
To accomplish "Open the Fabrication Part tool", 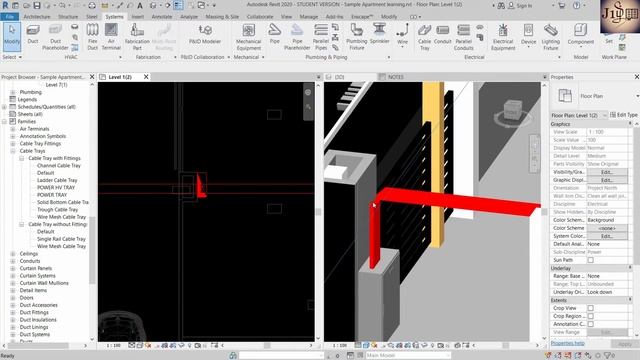I will (137, 37).
